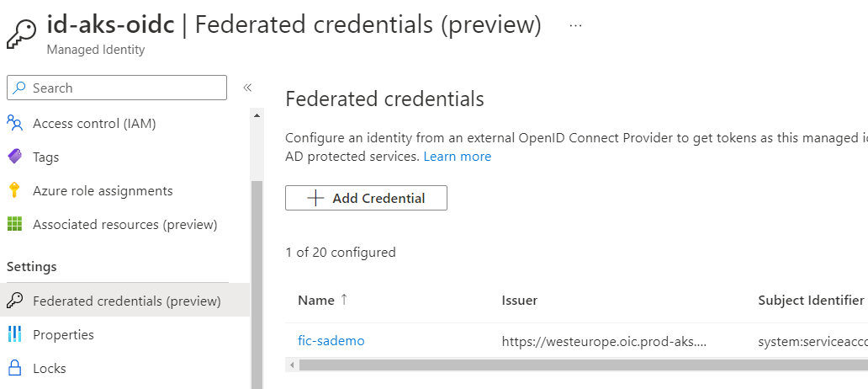The image size is (868, 389).
Task: Open Azure role assignments page
Action: pos(103,191)
